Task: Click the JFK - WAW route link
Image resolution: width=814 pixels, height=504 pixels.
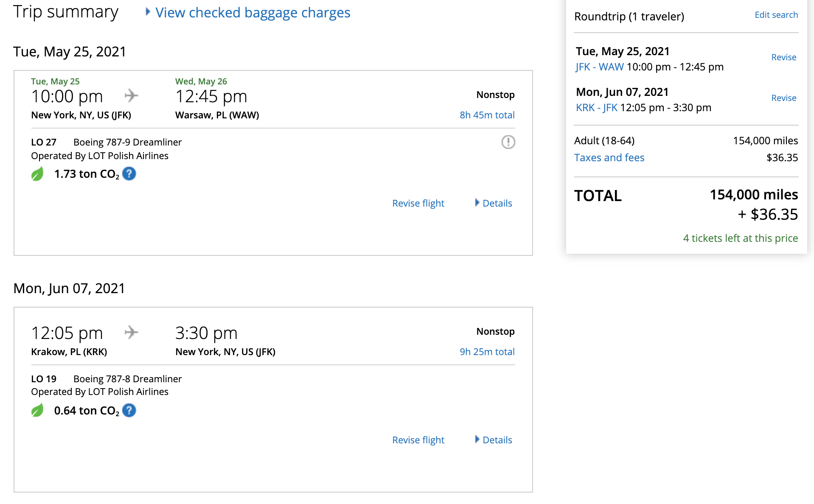Action: [599, 67]
